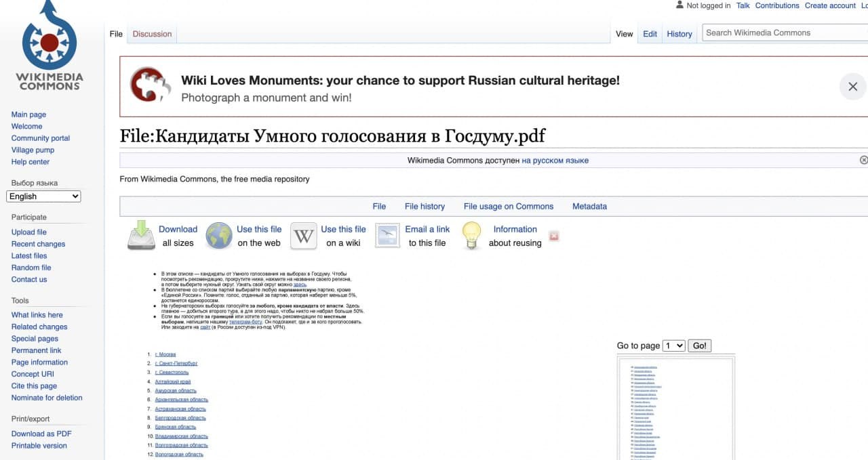Click the Wikimedia Commons logo

point(50,45)
